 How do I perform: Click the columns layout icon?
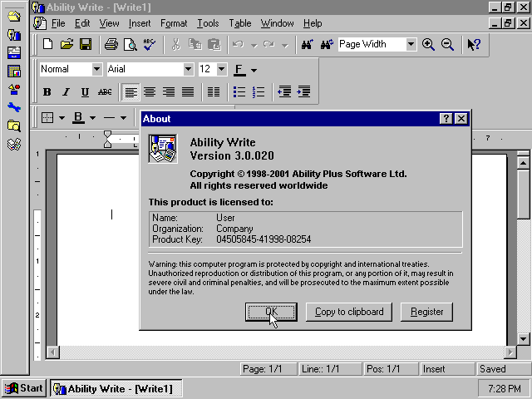[x=214, y=92]
